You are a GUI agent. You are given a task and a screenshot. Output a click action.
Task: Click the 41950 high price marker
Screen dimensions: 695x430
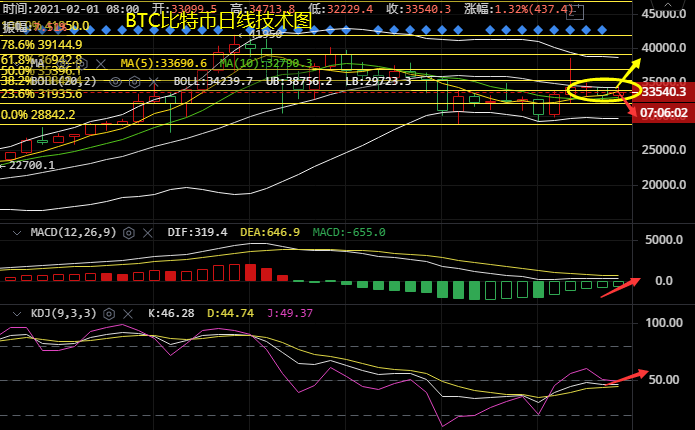click(x=262, y=35)
